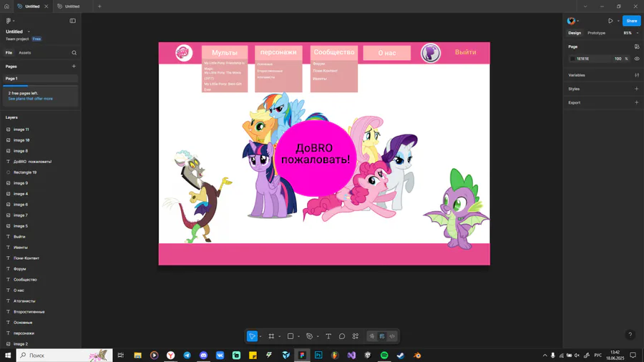The width and height of the screenshot is (644, 362).
Task: Add a new file tab with plus
Action: [x=99, y=6]
